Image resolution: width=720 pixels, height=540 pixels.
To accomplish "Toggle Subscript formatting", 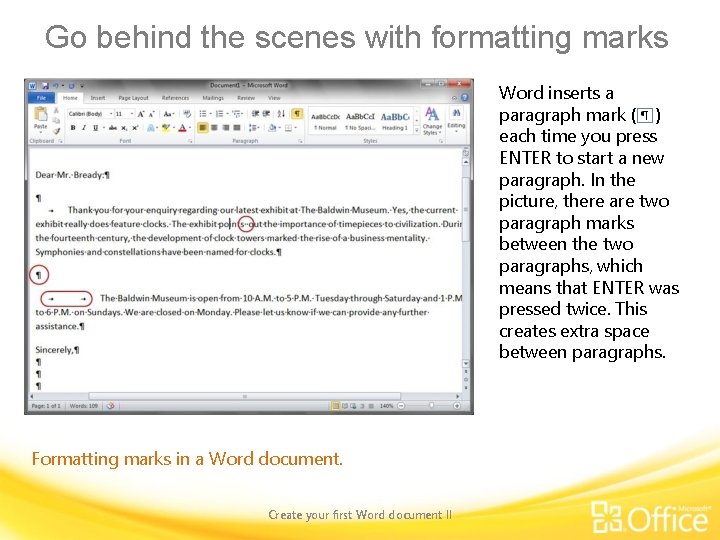I will click(124, 128).
